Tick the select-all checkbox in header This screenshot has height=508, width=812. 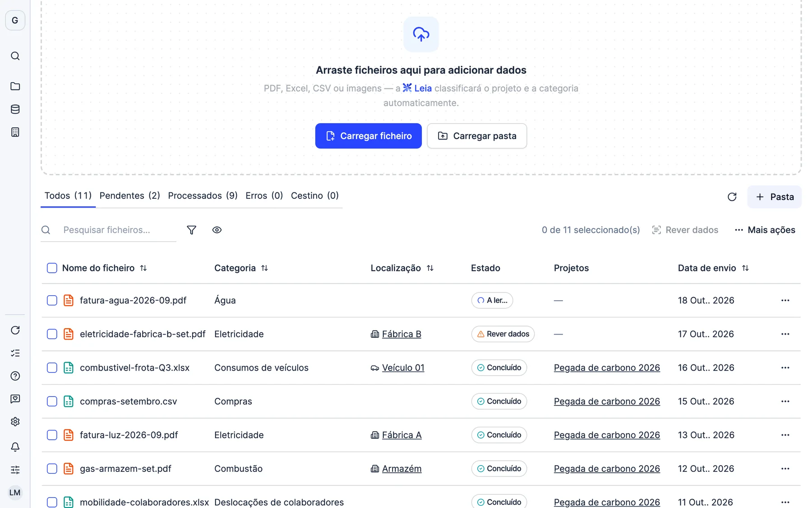tap(52, 268)
